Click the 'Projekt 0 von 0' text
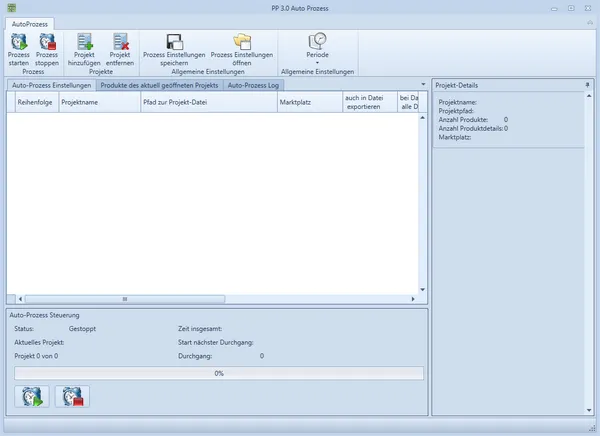This screenshot has width=600, height=436. coord(36,356)
